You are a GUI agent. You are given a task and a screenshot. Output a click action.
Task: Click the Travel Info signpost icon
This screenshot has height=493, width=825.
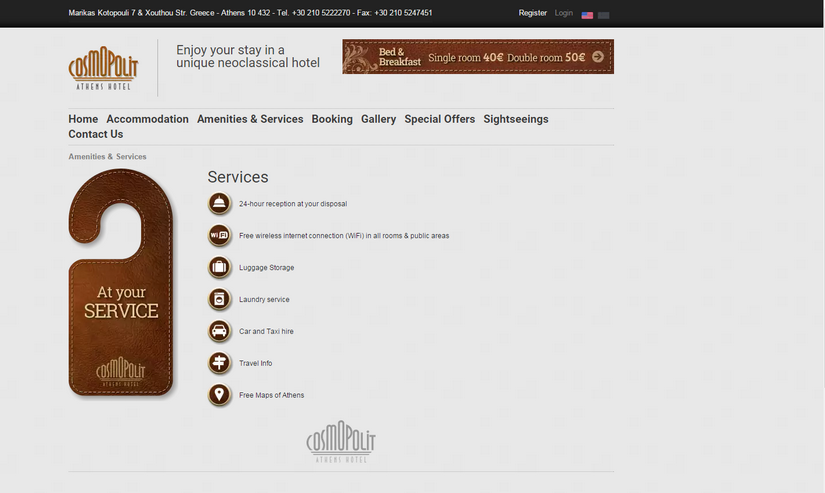219,363
